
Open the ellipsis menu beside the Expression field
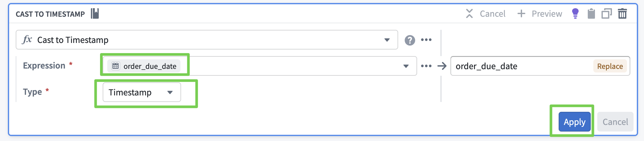pyautogui.click(x=426, y=66)
